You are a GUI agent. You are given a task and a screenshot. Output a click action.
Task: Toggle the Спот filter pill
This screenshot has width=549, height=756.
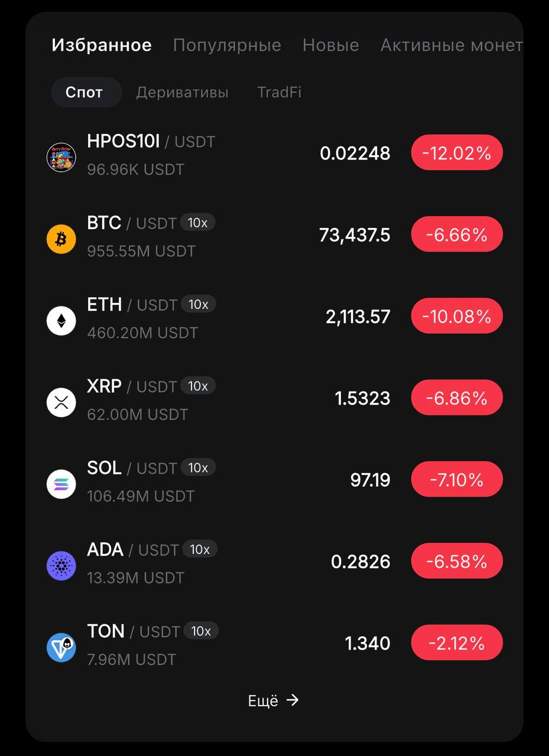point(85,93)
